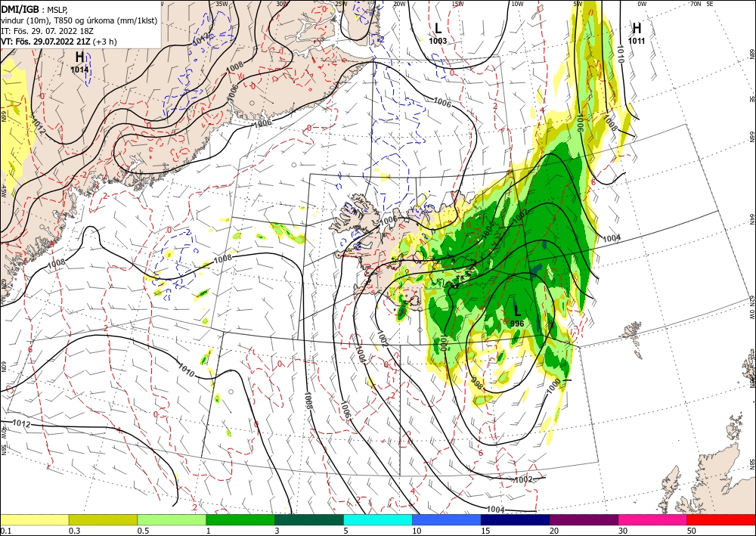Click the 30W longitude label
756x536 pixels.
pyautogui.click(x=281, y=4)
